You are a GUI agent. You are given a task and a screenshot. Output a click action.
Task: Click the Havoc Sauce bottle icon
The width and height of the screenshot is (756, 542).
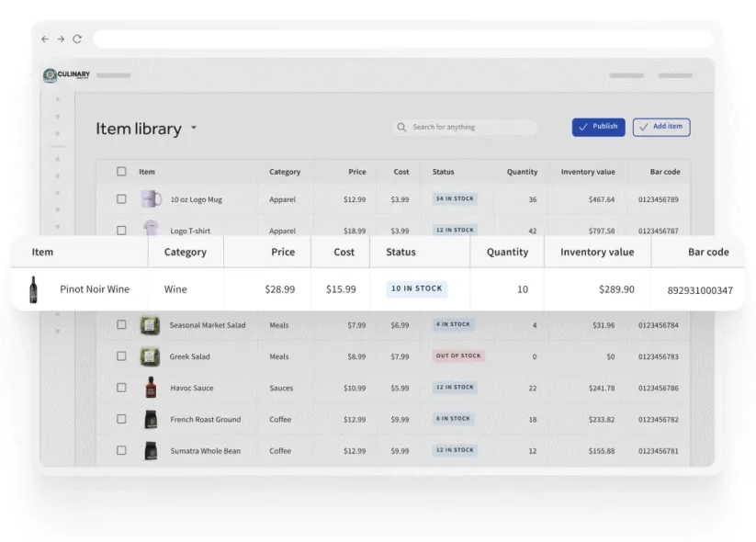(x=150, y=388)
